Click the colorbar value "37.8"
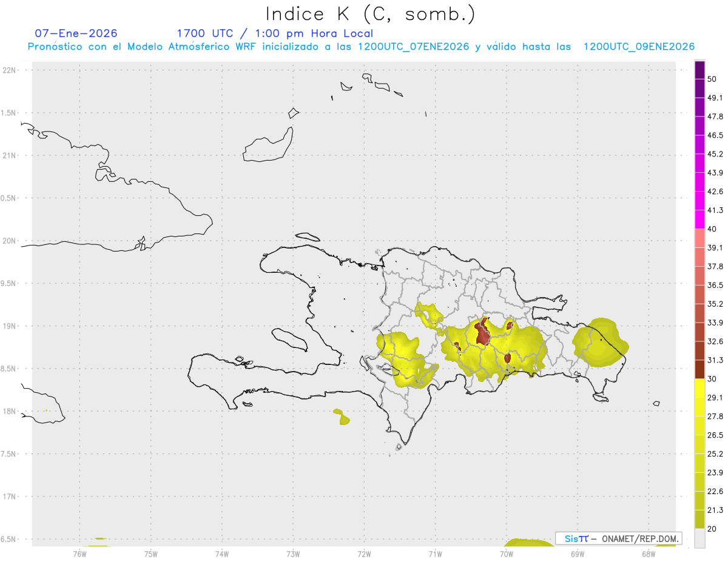 [715, 266]
